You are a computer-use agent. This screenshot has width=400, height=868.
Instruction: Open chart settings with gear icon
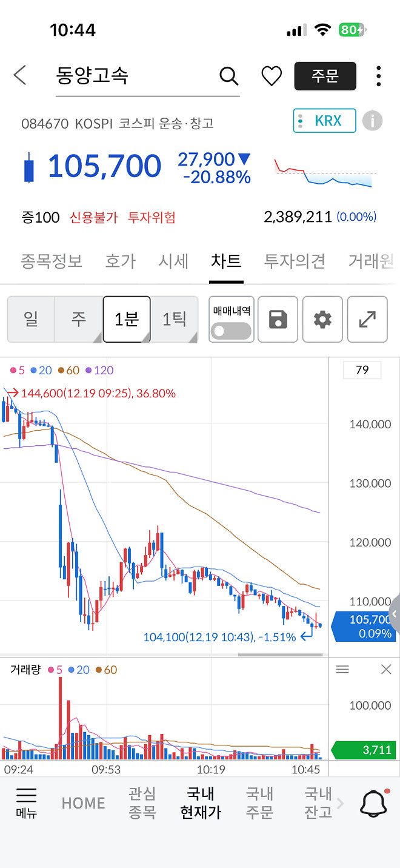322,319
